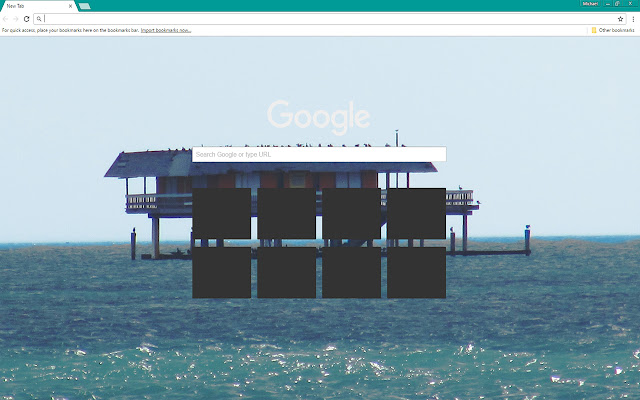Click the Google logo

click(319, 117)
